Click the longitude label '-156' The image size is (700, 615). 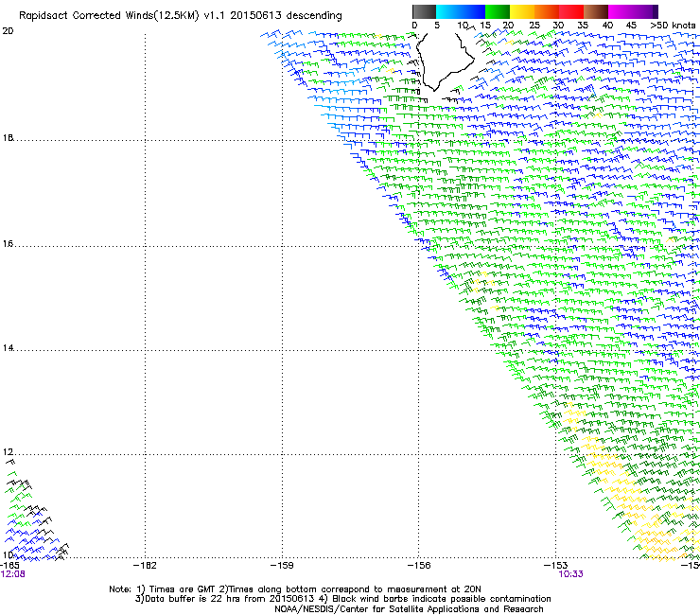[419, 566]
